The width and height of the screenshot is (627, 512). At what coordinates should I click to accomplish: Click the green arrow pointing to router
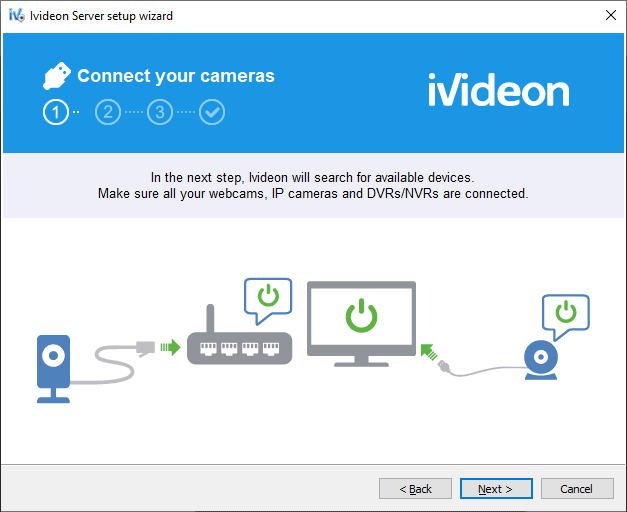point(170,347)
